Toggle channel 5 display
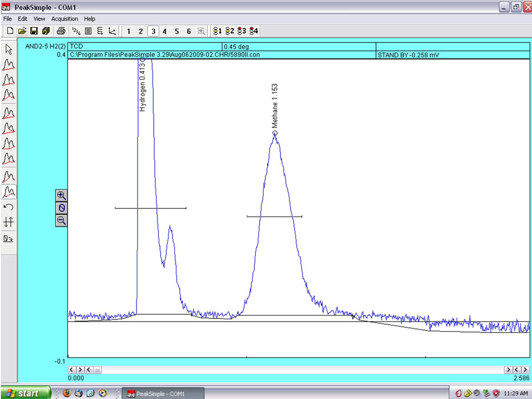Image resolution: width=532 pixels, height=399 pixels. pyautogui.click(x=177, y=31)
